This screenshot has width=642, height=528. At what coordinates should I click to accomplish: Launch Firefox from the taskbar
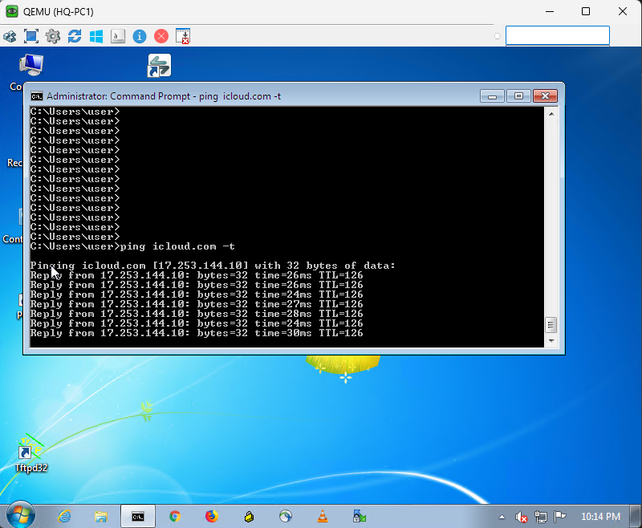point(211,516)
